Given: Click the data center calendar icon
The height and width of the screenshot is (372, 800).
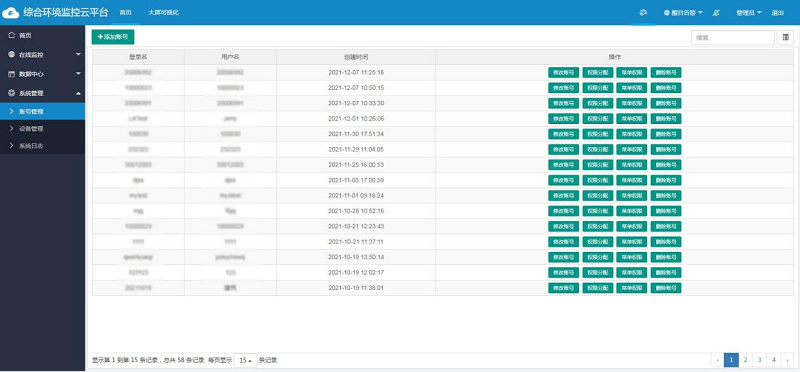Looking at the screenshot, I should [11, 73].
